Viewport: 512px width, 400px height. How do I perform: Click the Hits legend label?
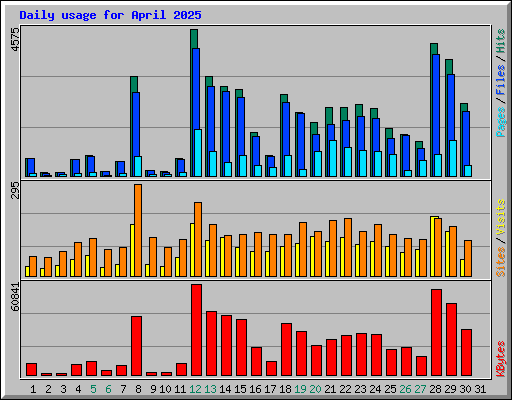click(x=501, y=41)
